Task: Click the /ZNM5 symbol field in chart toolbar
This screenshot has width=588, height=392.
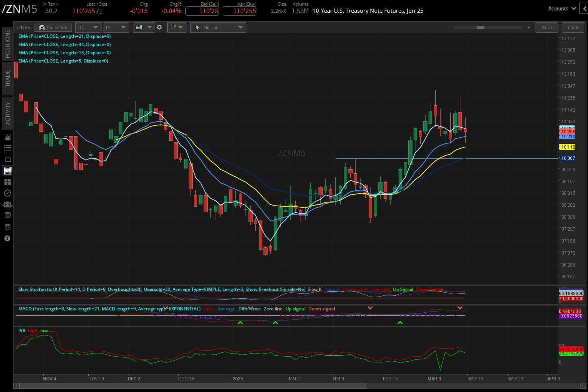Action: 24,27
